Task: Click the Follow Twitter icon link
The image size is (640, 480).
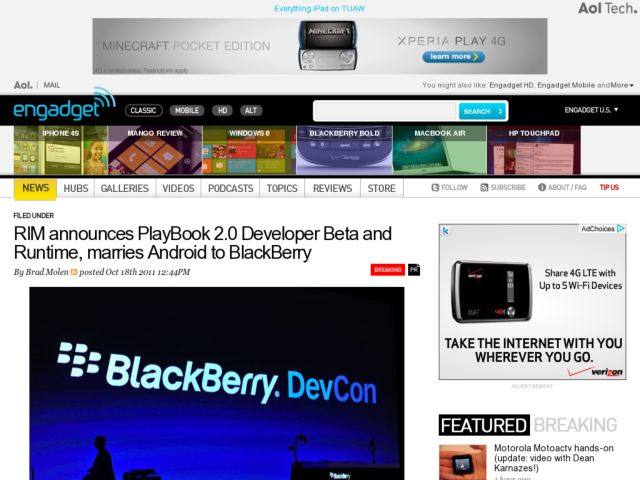Action: click(x=435, y=187)
